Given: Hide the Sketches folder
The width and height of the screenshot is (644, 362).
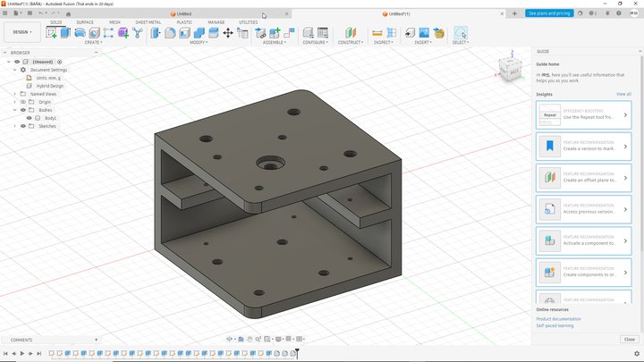Looking at the screenshot, I should tap(23, 126).
